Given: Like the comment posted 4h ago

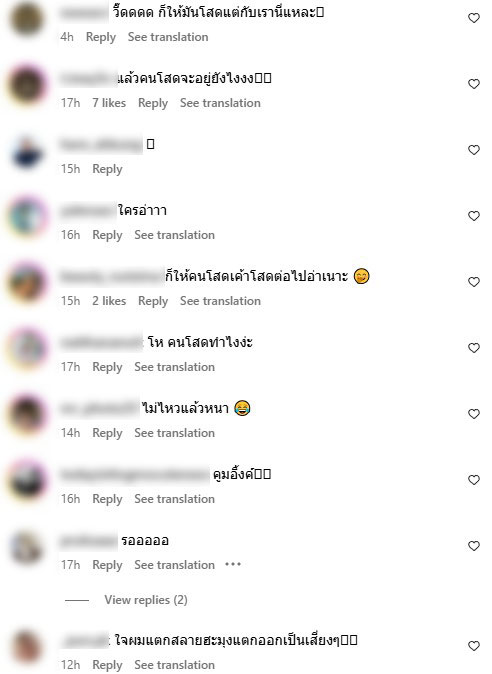Looking at the screenshot, I should (474, 18).
